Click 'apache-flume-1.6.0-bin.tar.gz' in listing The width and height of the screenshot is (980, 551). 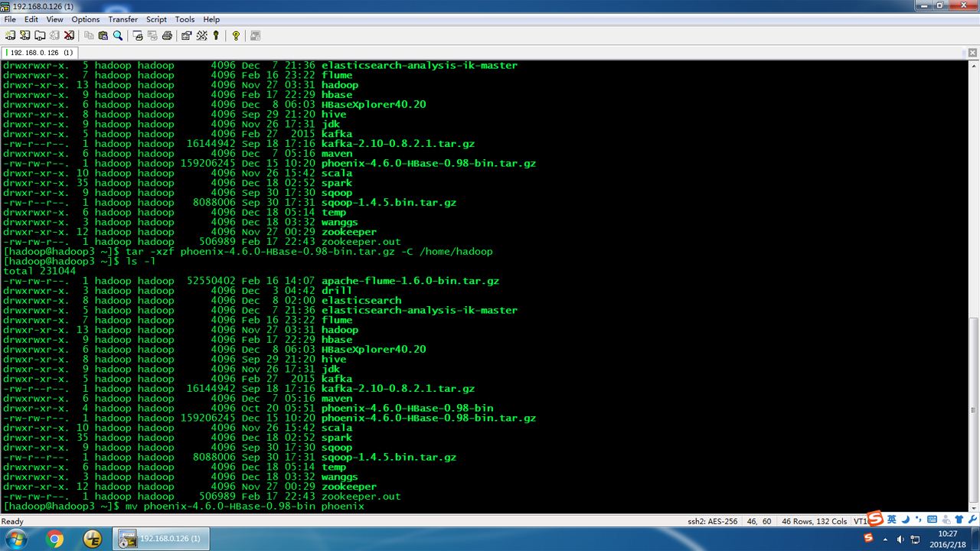point(410,281)
